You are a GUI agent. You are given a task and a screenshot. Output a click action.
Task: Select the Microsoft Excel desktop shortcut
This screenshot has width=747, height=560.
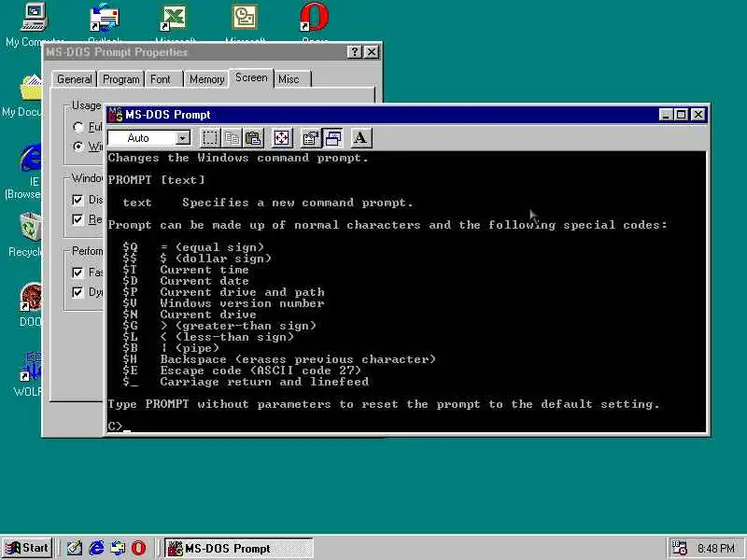[x=175, y=24]
